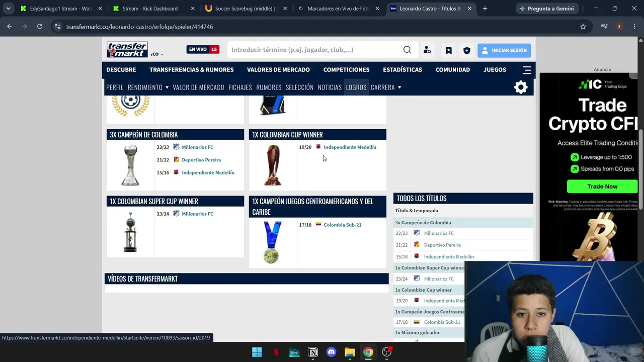Open Colombia Sub-21 link in main content

coord(342,225)
